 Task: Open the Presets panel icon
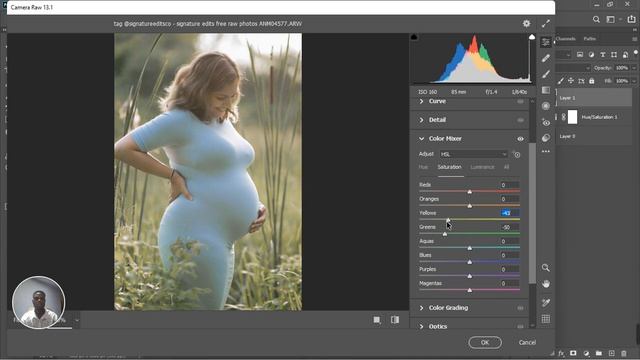(x=546, y=138)
